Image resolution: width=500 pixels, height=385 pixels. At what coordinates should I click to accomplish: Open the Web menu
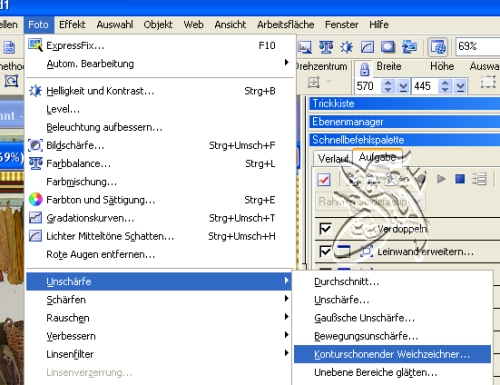coord(193,25)
